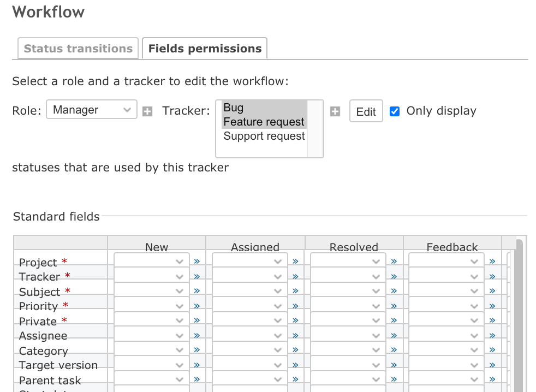Copy Project value in New column rightwards

(x=197, y=262)
